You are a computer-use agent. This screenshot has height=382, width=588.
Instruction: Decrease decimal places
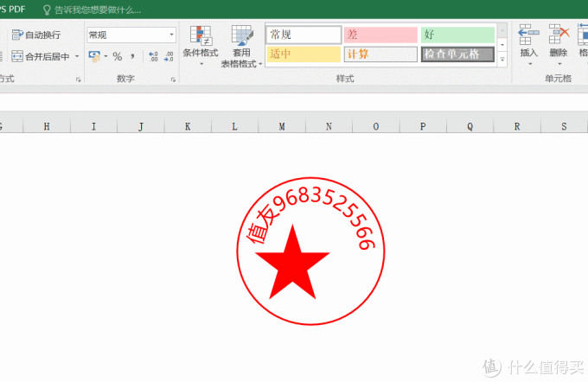pyautogui.click(x=169, y=56)
